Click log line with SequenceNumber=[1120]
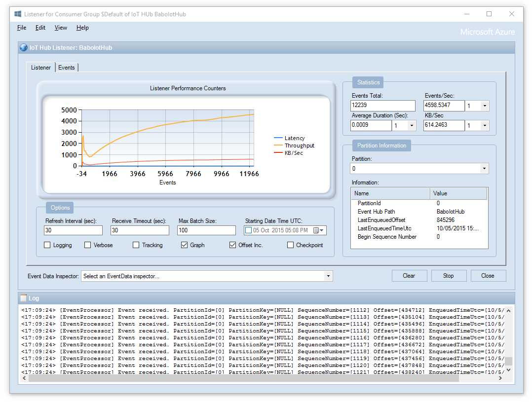532x402 pixels. tap(263, 365)
